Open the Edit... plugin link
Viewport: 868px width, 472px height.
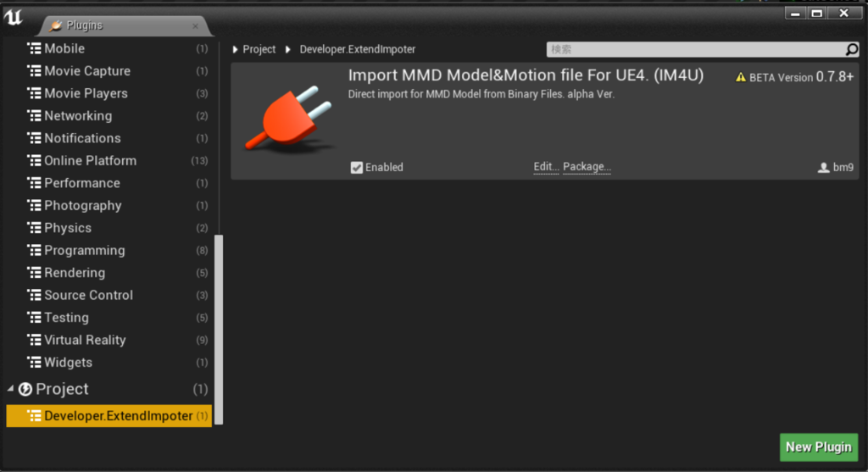point(546,167)
